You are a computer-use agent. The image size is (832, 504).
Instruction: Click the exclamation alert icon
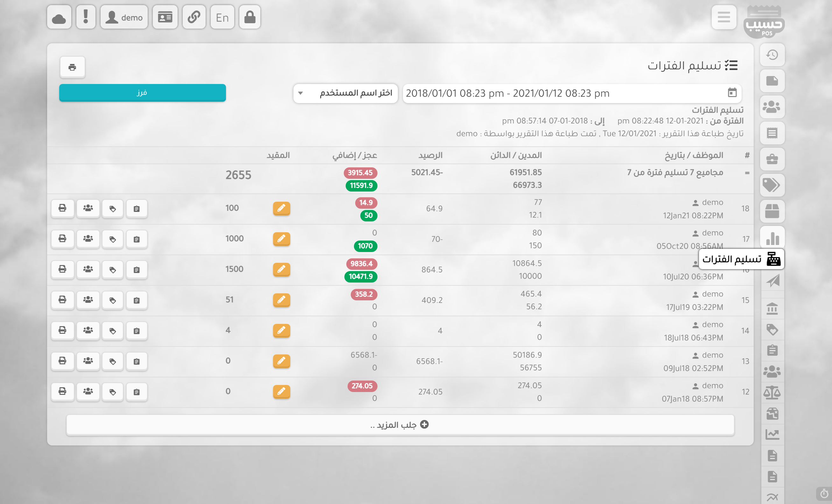(86, 17)
